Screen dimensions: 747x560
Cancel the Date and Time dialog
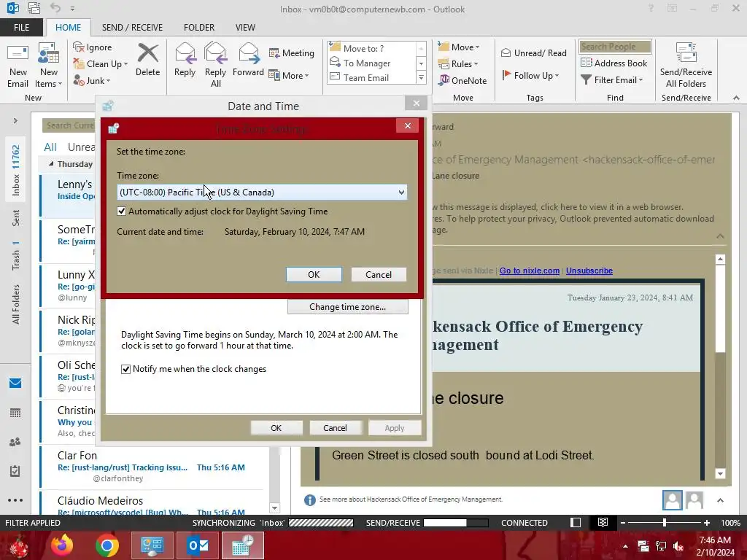(x=335, y=427)
